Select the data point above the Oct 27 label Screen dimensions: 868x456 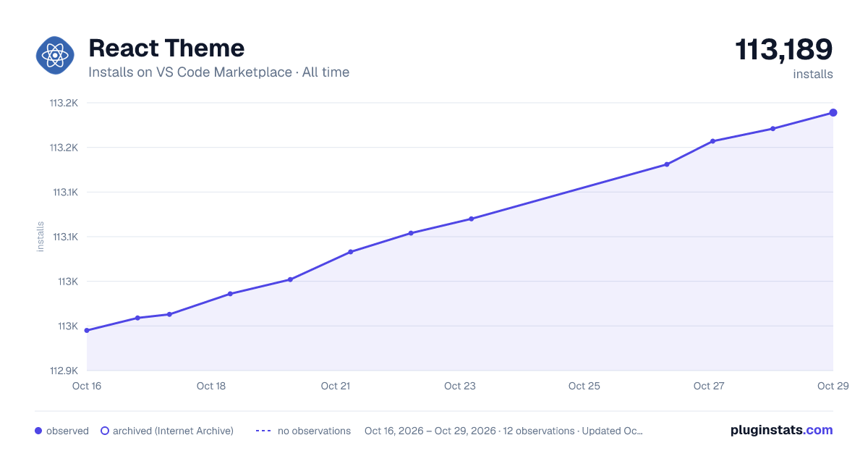712,141
